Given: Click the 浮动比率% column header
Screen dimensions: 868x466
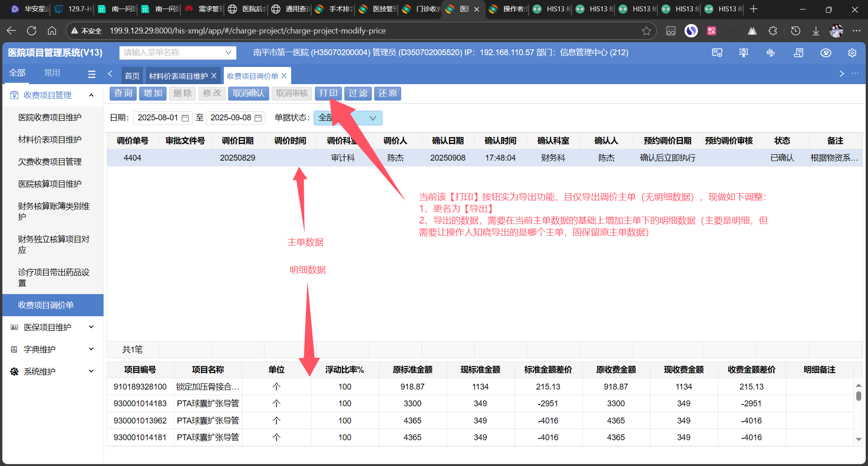Looking at the screenshot, I should point(344,370).
